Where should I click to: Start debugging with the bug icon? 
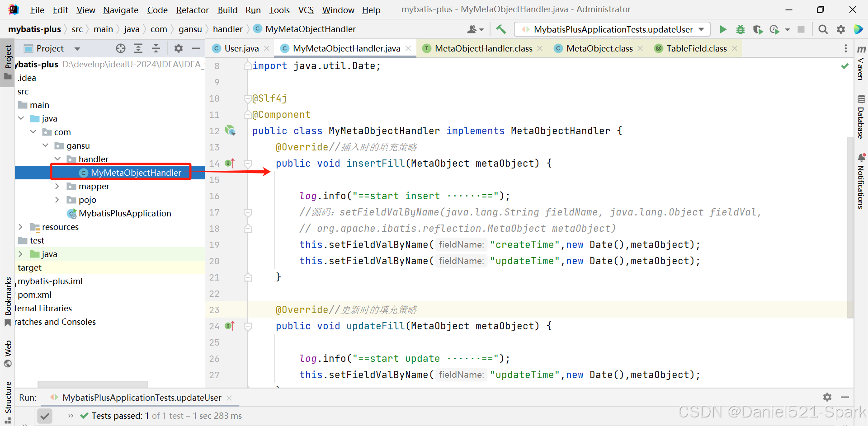(741, 29)
